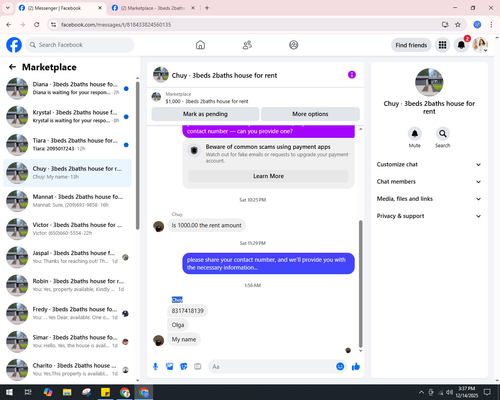500x400 pixels.
Task: Open Fredy's conversation in the list
Action: click(x=67, y=313)
